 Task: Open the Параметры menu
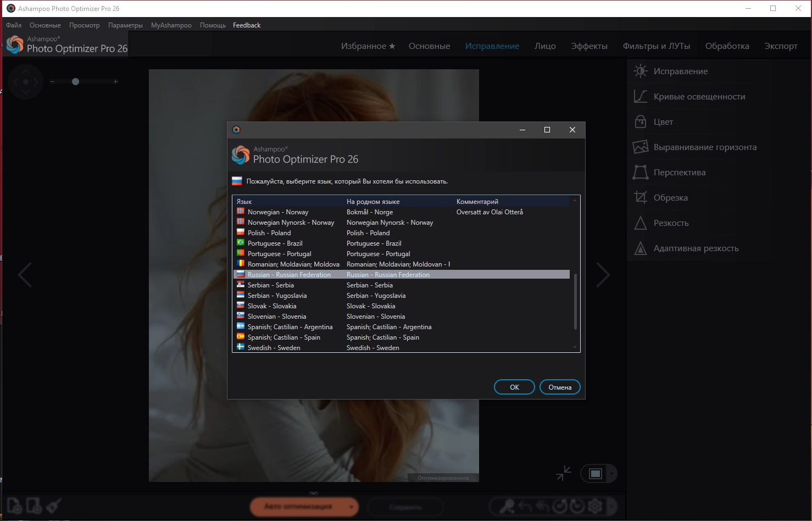pos(125,25)
